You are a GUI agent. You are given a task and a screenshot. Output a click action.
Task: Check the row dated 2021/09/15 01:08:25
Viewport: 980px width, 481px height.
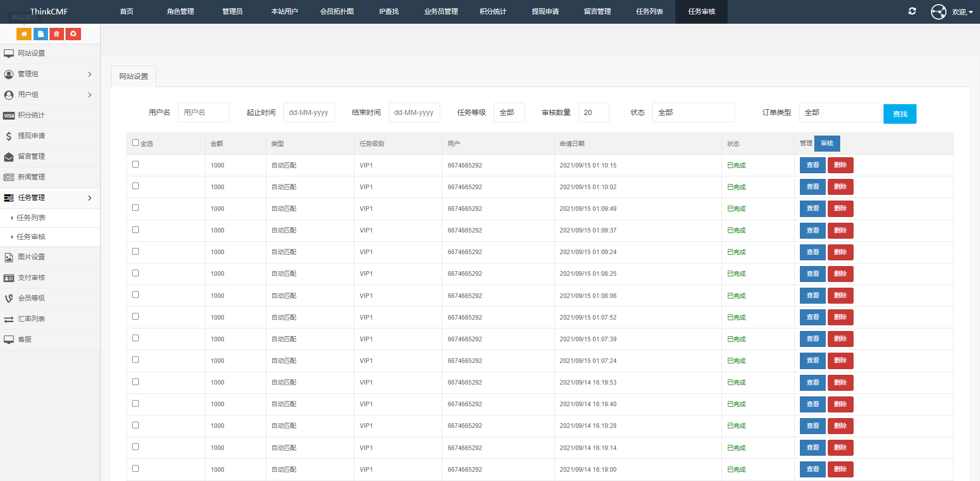click(x=135, y=273)
